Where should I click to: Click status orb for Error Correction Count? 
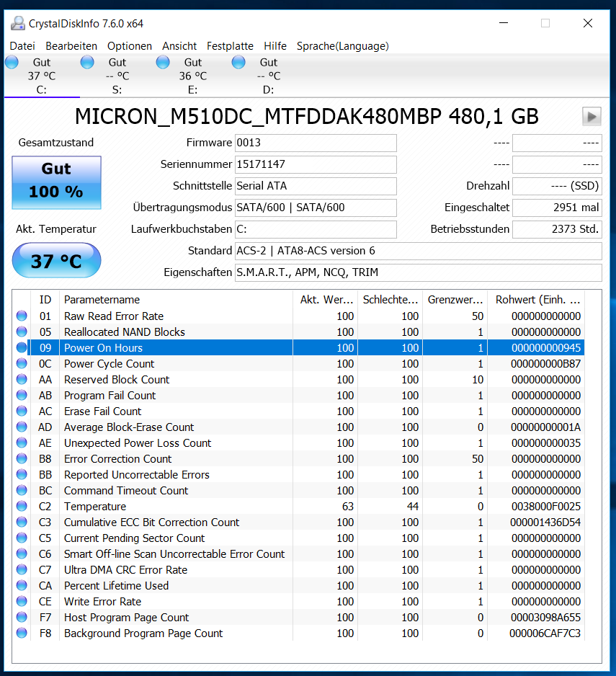coord(22,458)
